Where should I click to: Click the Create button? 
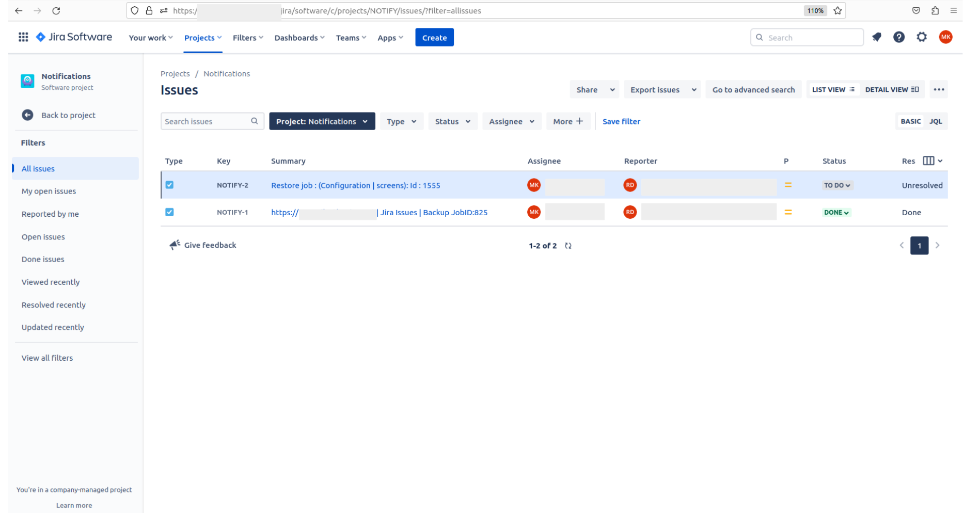click(434, 38)
